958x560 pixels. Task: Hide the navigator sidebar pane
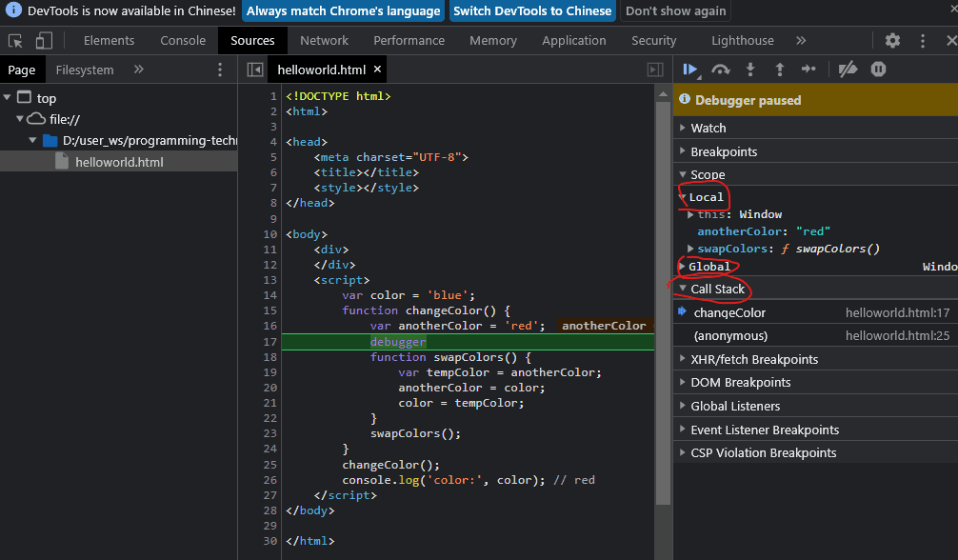click(x=254, y=70)
